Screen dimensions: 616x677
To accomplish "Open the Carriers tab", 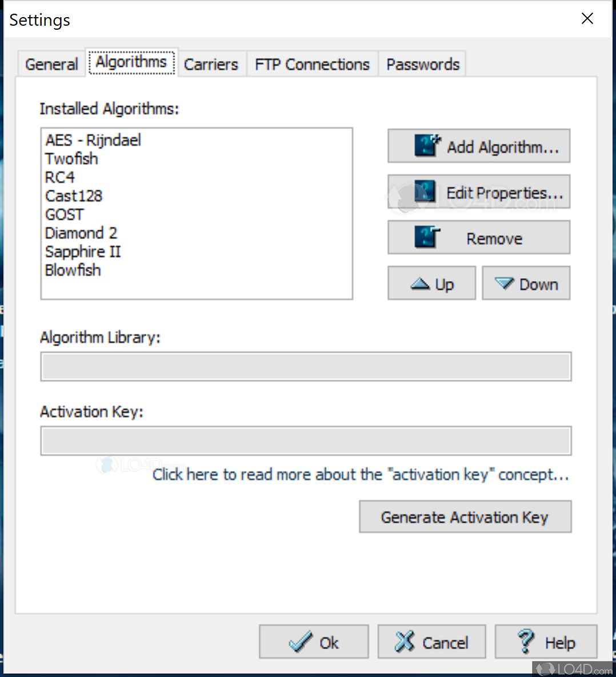I will (x=211, y=64).
